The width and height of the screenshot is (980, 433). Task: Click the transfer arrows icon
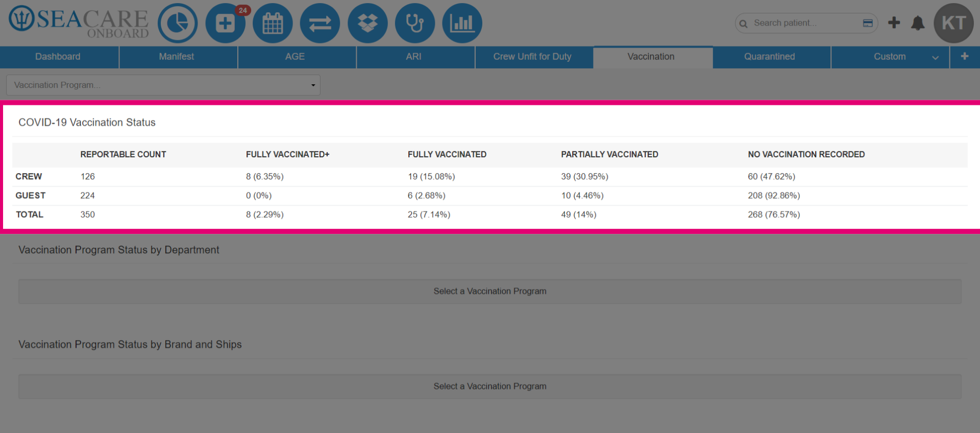tap(320, 23)
